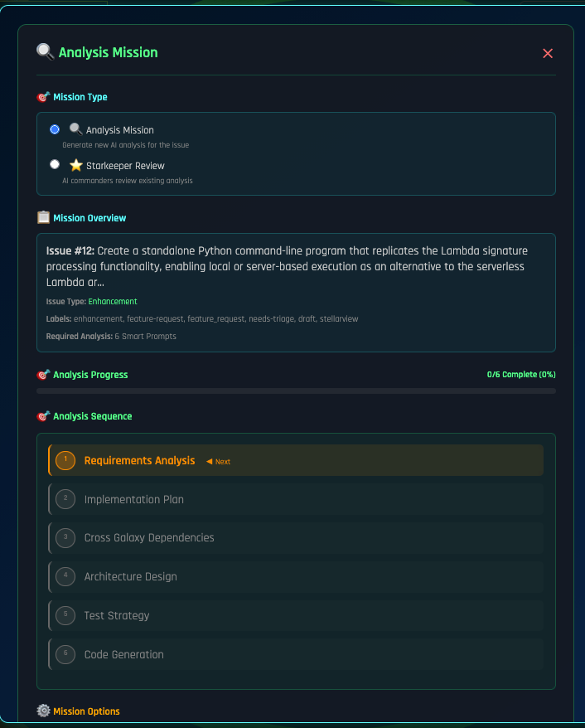Viewport: 585px width, 728px height.
Task: Click the Enhancement issue type link
Action: (113, 302)
